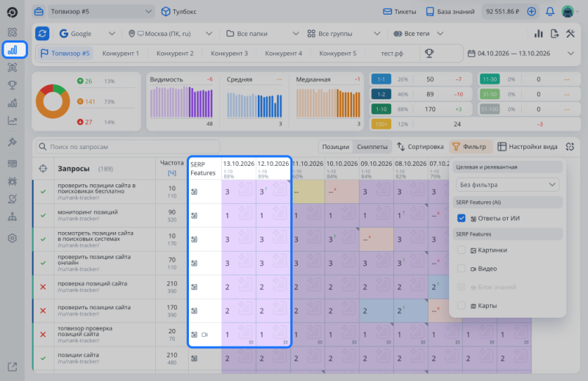
Task: Click the export file icon
Action: coord(555,33)
